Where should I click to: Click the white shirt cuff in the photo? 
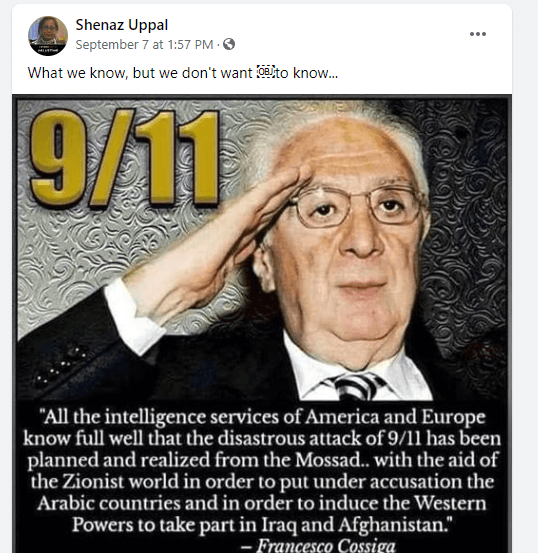pyautogui.click(x=133, y=316)
